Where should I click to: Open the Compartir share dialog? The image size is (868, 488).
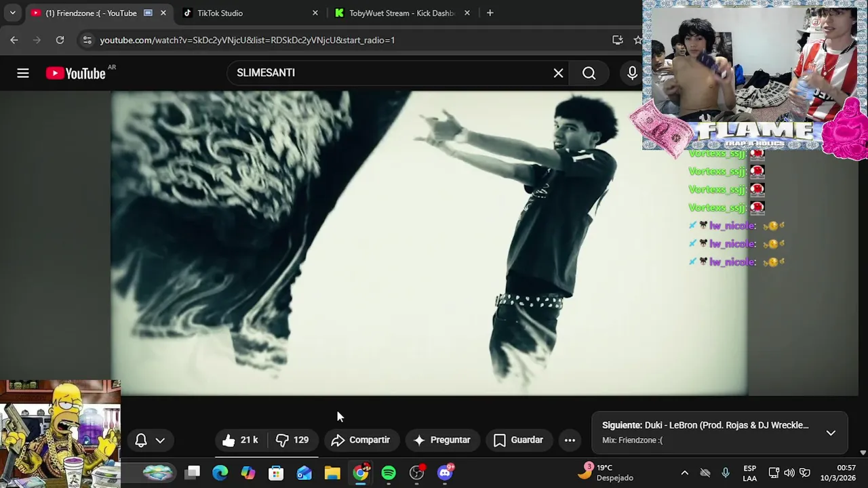361,440
